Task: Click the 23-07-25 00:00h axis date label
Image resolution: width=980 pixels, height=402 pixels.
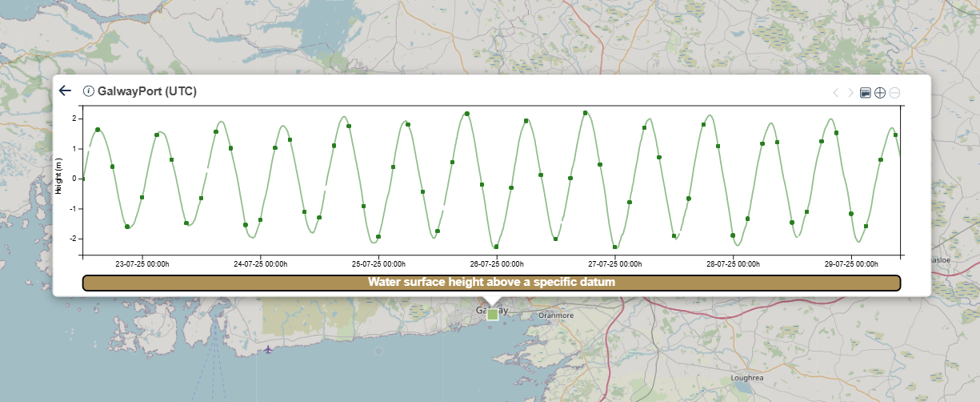Action: 142,263
